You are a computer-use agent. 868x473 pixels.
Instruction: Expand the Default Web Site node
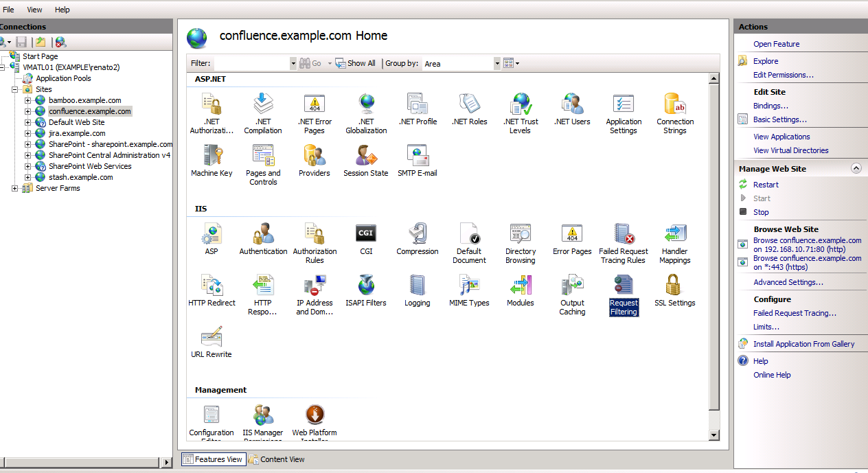tap(28, 122)
